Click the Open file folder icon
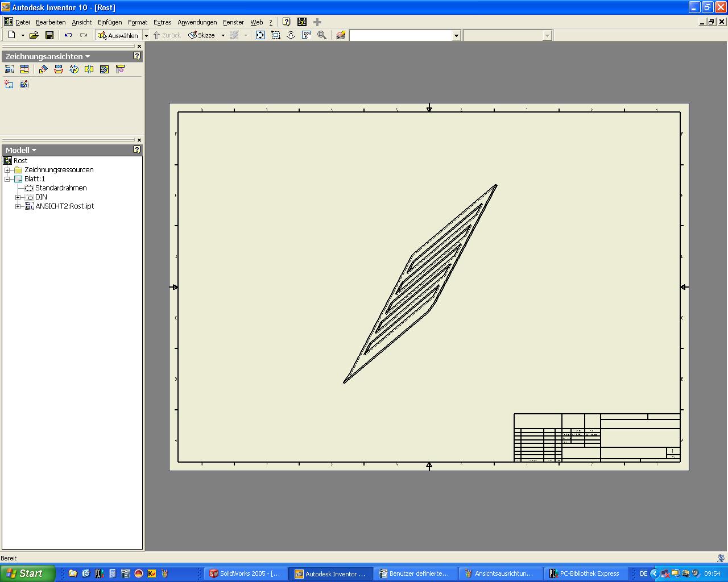 tap(34, 35)
